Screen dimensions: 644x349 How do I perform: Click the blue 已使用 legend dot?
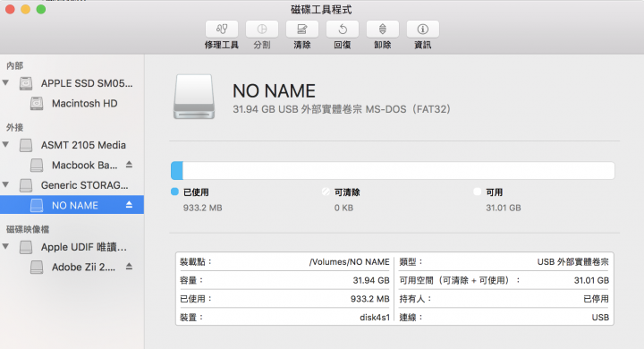[174, 192]
